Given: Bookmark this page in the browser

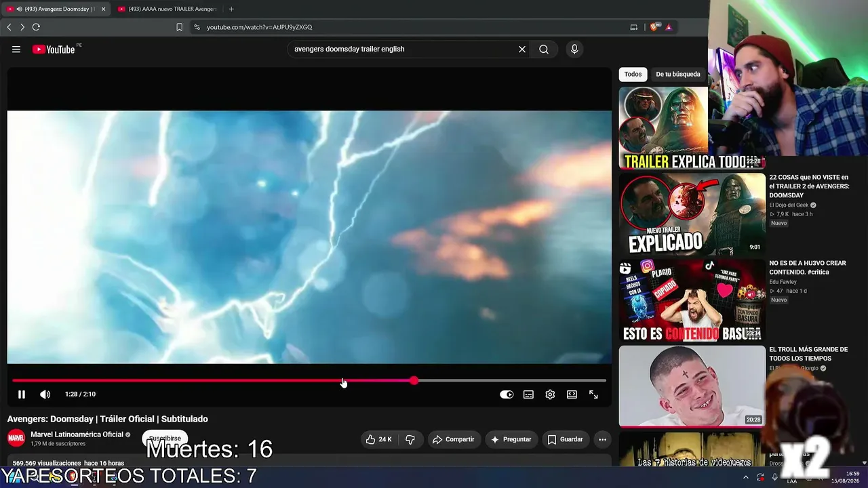Looking at the screenshot, I should (x=179, y=27).
